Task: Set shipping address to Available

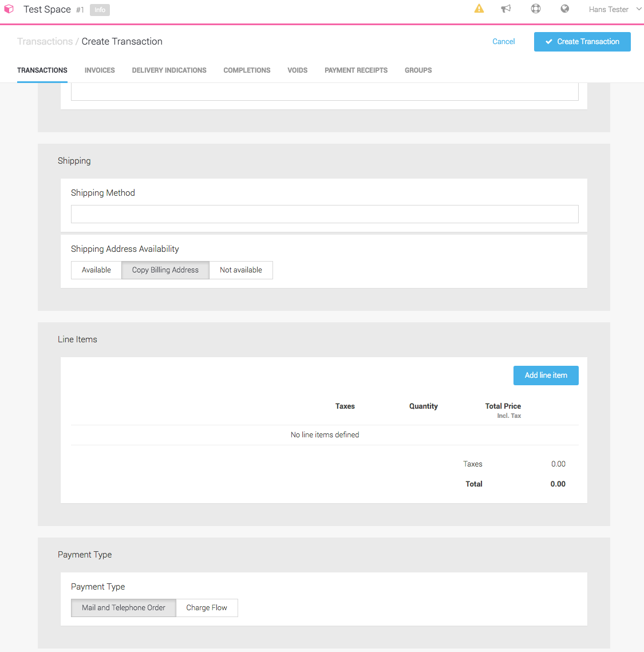Action: (96, 270)
